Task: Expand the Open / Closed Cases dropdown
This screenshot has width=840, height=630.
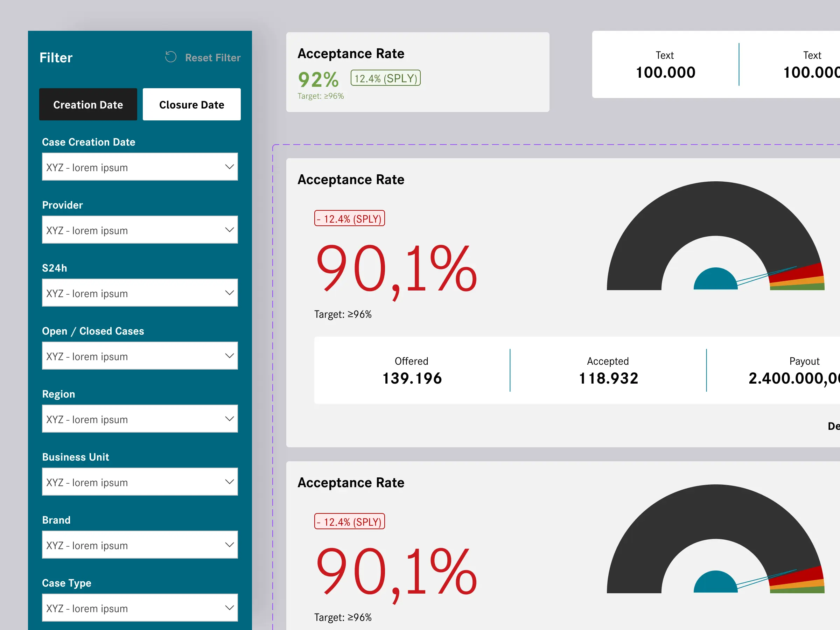Action: 140,356
